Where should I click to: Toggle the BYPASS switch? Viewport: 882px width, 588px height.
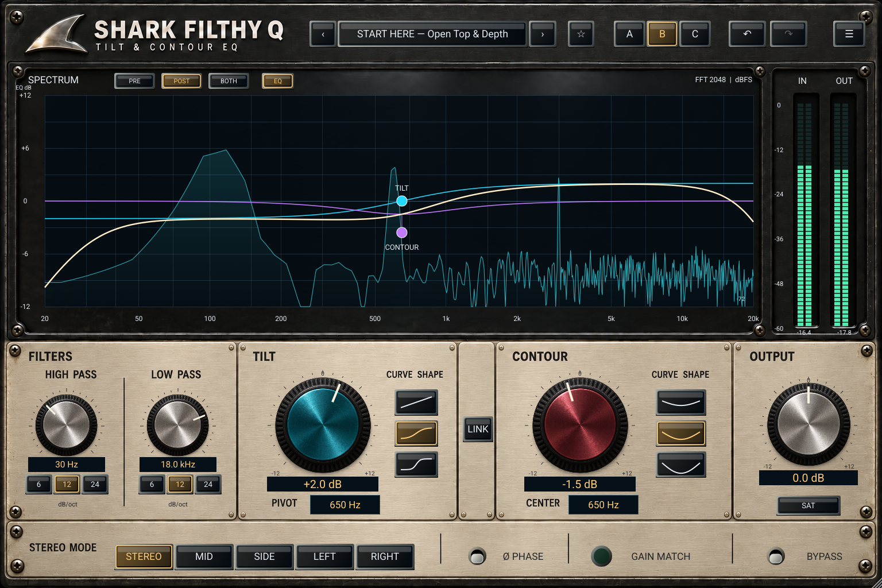tap(776, 556)
